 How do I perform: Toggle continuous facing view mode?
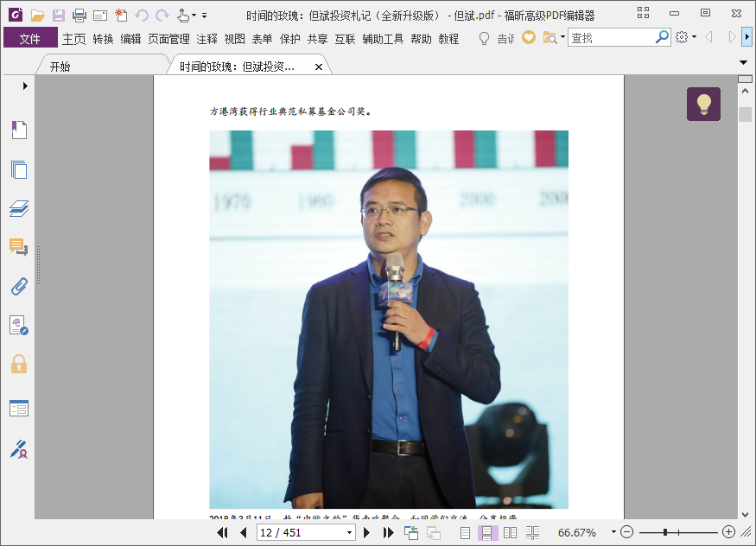(533, 533)
